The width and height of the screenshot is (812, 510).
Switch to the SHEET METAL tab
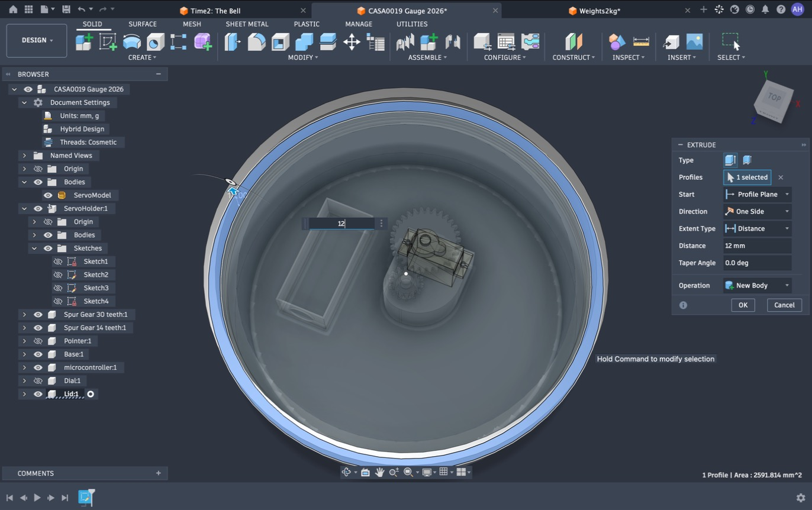point(247,24)
